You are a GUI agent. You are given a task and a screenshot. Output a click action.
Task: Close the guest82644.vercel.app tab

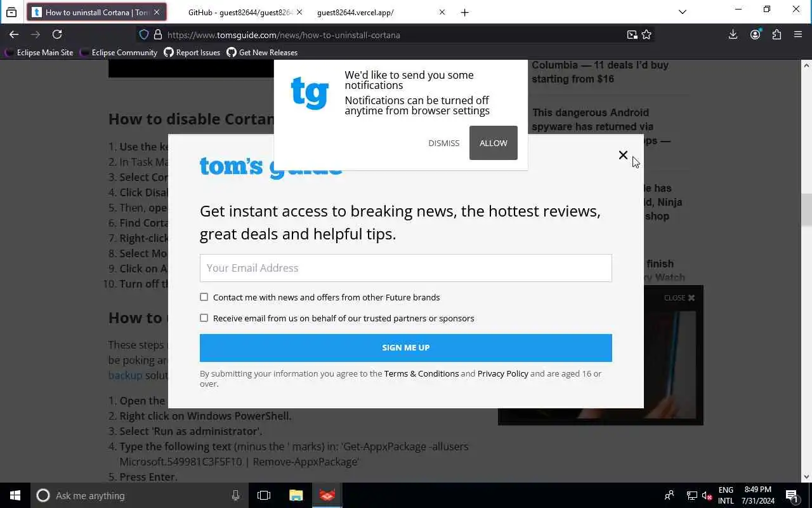(442, 12)
